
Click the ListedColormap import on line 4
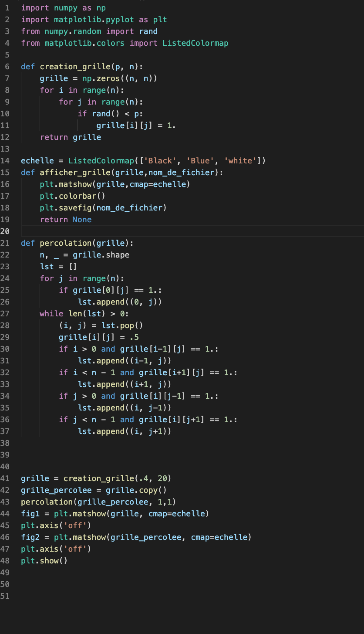click(195, 43)
